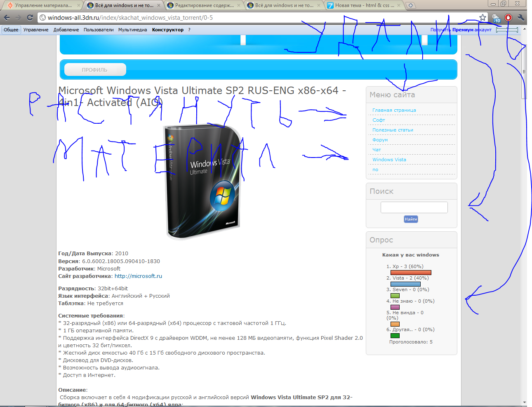Click the red Xp poll result bar
532x407 pixels.
click(x=411, y=273)
